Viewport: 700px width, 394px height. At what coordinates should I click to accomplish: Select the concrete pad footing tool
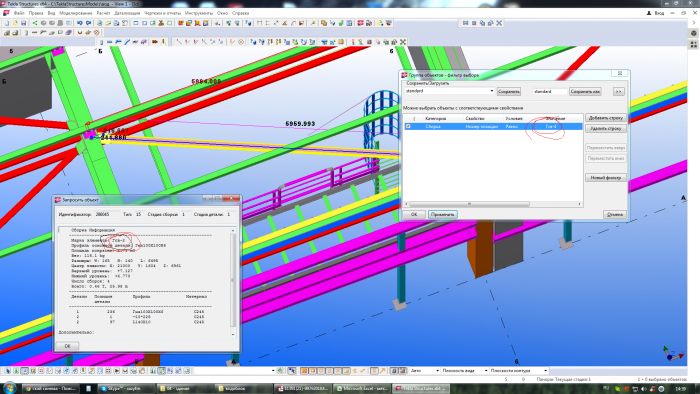7,33
